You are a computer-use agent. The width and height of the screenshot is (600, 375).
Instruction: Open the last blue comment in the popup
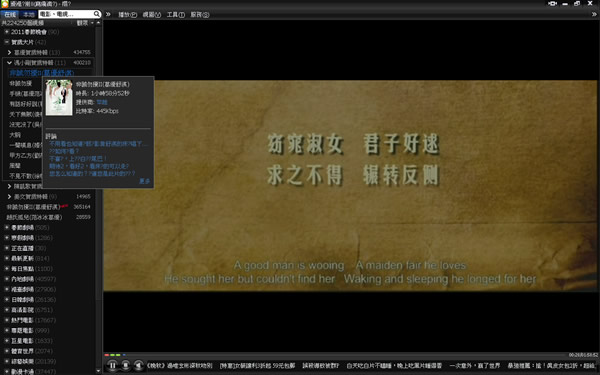pyautogui.click(x=92, y=174)
